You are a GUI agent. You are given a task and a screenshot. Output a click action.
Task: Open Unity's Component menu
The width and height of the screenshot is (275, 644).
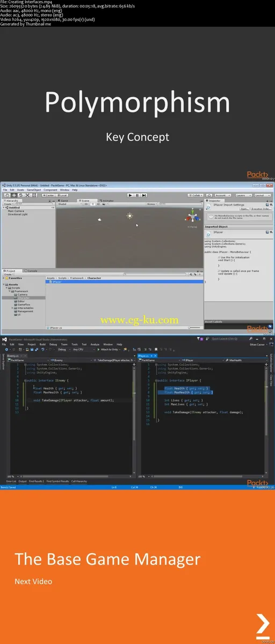click(x=50, y=190)
